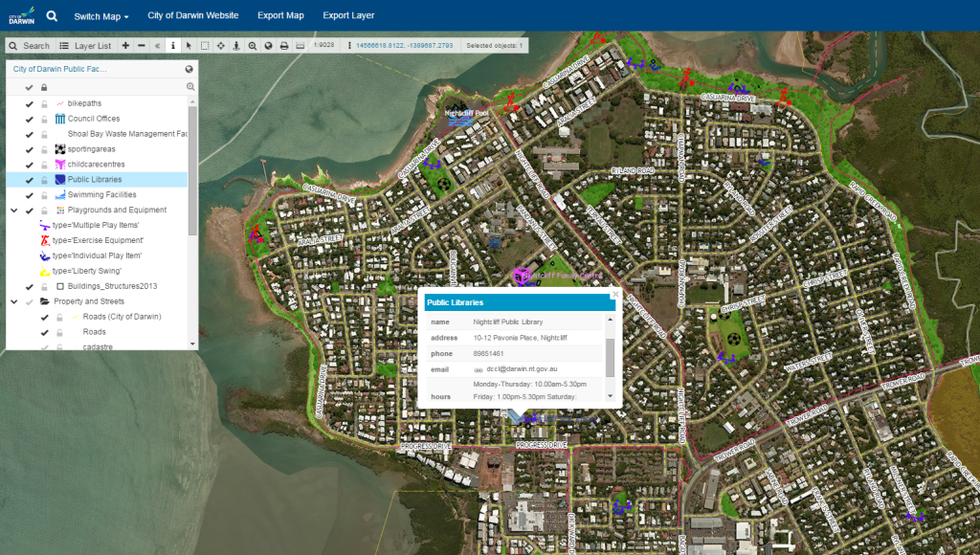Toggle all layers visibility checkmark header
Viewport: 980px width, 555px height.
[x=29, y=87]
